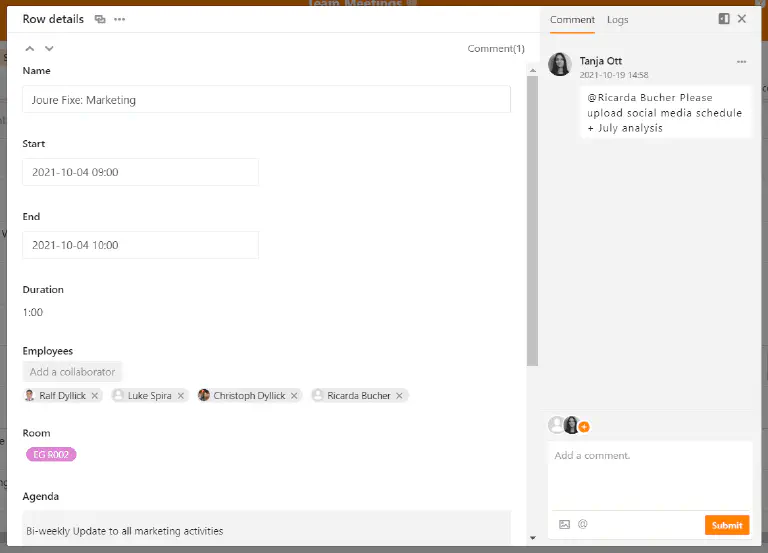The width and height of the screenshot is (768, 553).
Task: Edit the Name field Joure Fixe: Marketing
Action: click(x=266, y=99)
